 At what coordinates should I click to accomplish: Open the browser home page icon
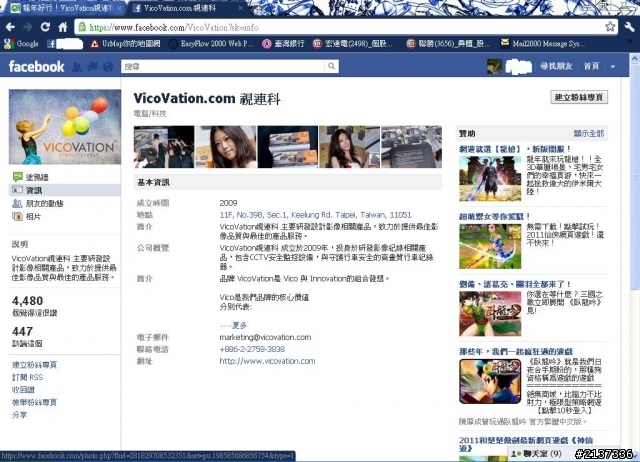[63, 27]
